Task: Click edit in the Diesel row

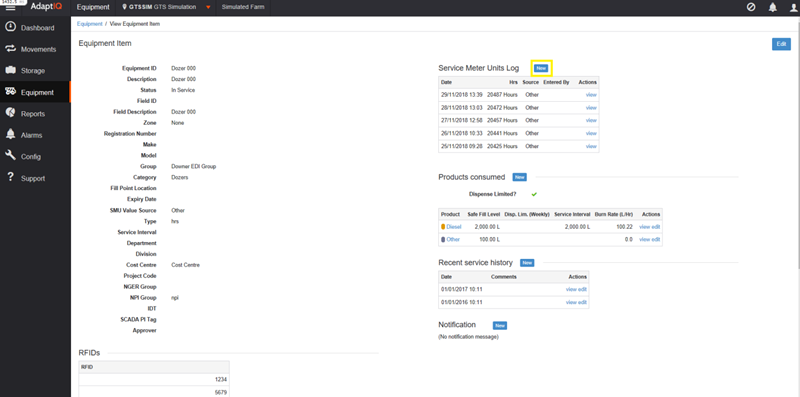Action: pos(656,227)
